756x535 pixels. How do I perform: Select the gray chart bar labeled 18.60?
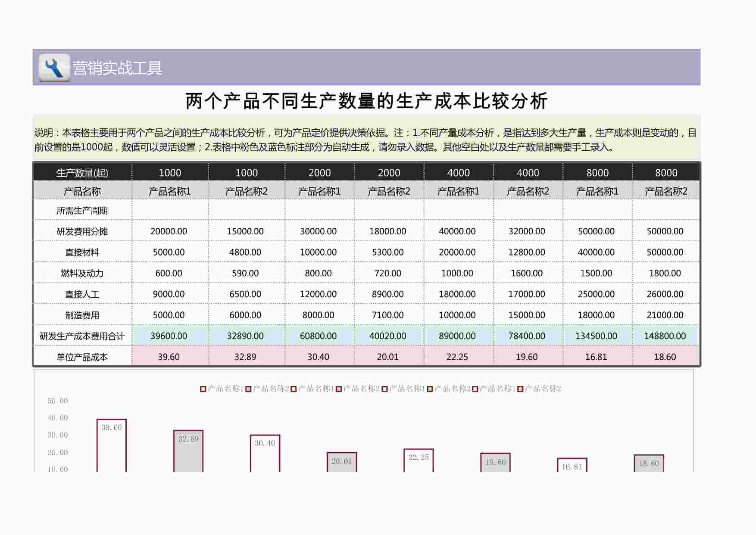point(649,463)
